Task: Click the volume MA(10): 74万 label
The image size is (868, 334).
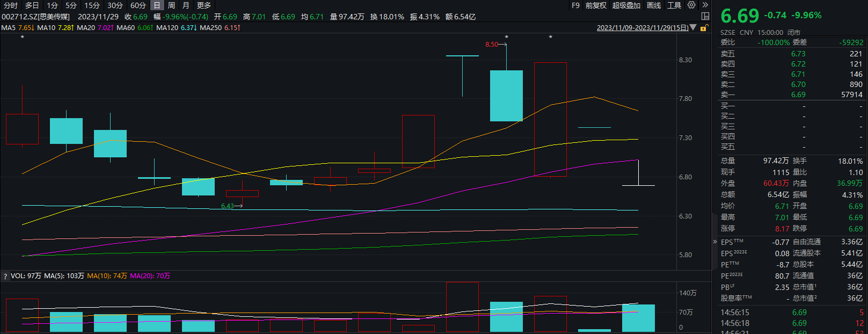Action: (x=107, y=276)
